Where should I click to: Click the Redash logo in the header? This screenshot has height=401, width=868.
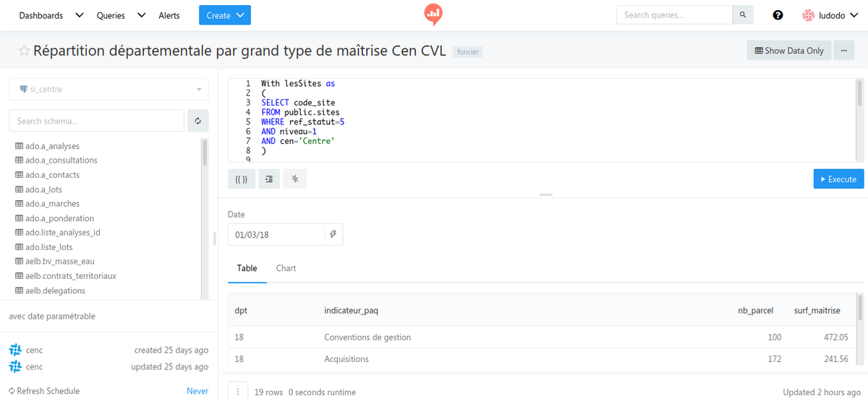pos(433,14)
